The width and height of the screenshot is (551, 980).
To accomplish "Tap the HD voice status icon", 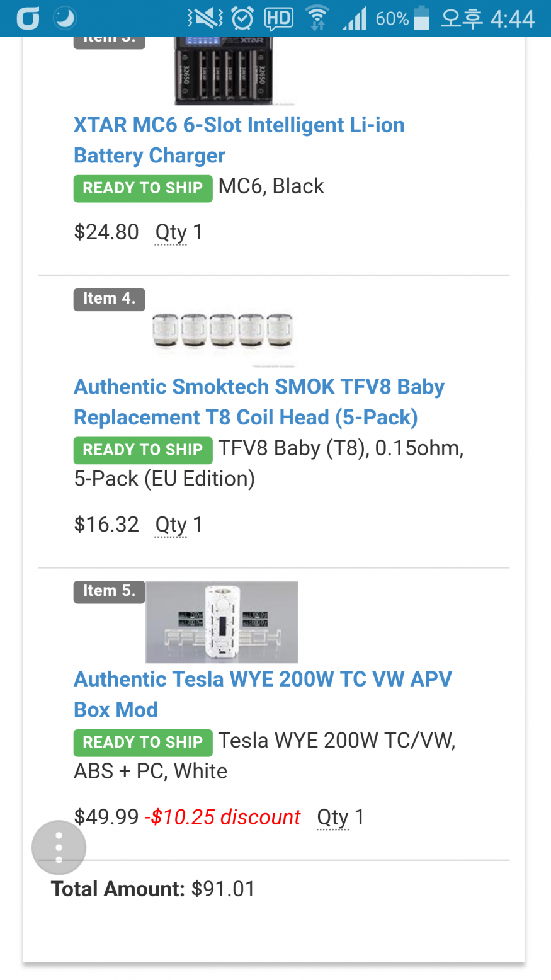I will tap(278, 19).
